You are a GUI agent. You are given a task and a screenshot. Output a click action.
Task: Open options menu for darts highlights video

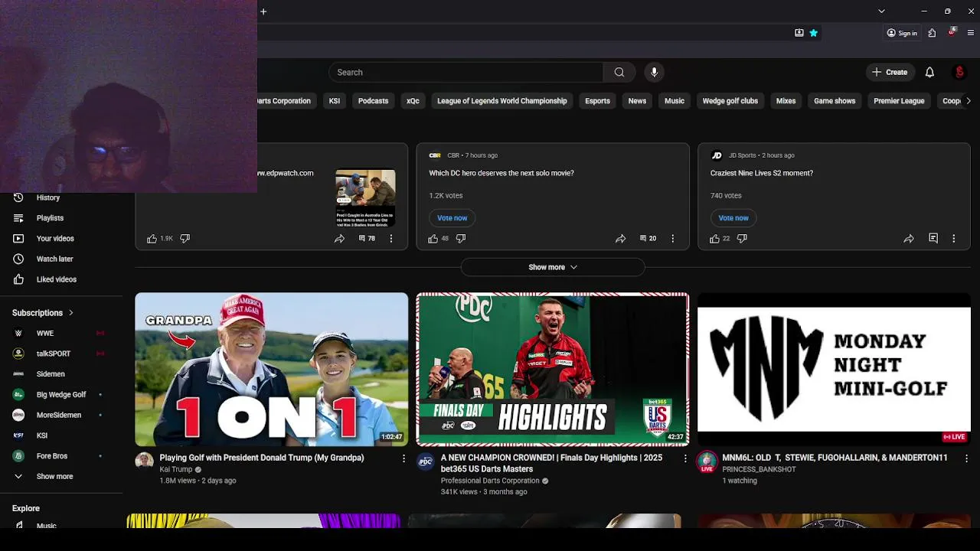(x=685, y=458)
